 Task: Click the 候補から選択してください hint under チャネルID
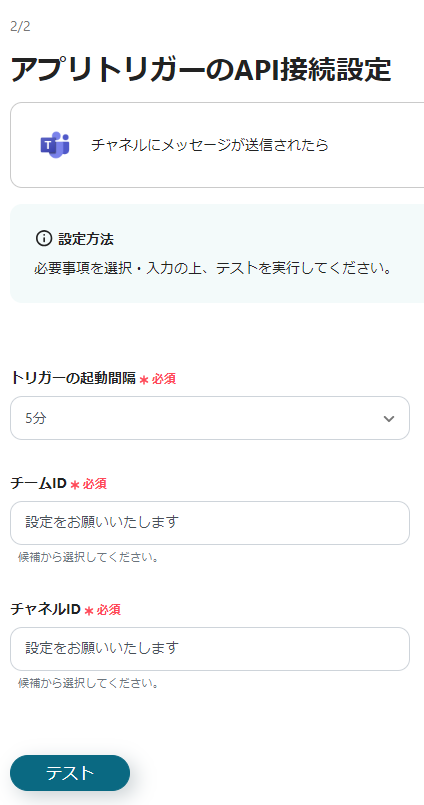click(88, 683)
